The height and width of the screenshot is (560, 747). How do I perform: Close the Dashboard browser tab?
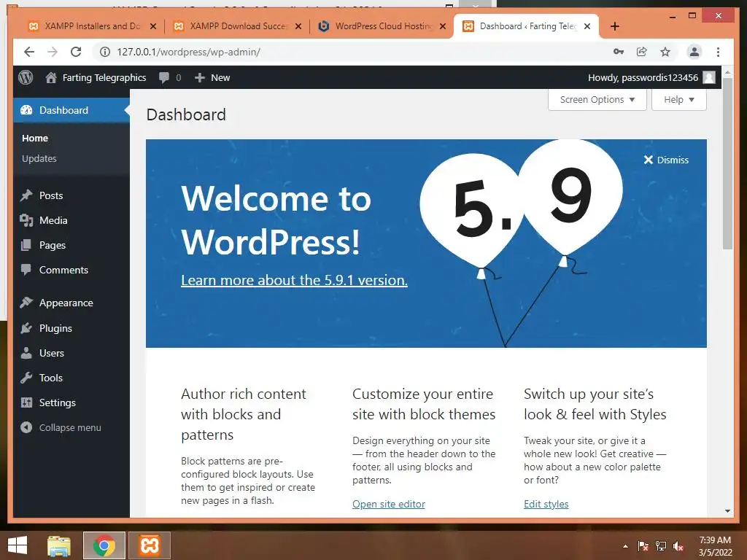tap(587, 26)
